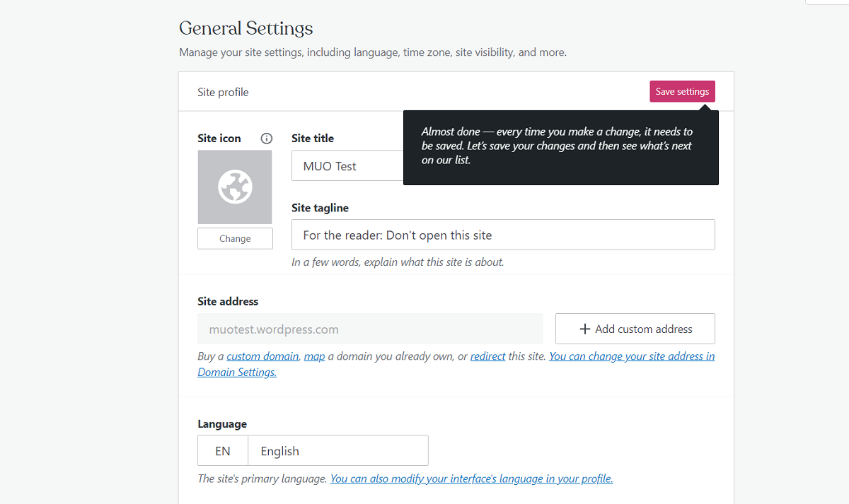
Task: Click the plus icon on Add custom address
Action: (586, 328)
